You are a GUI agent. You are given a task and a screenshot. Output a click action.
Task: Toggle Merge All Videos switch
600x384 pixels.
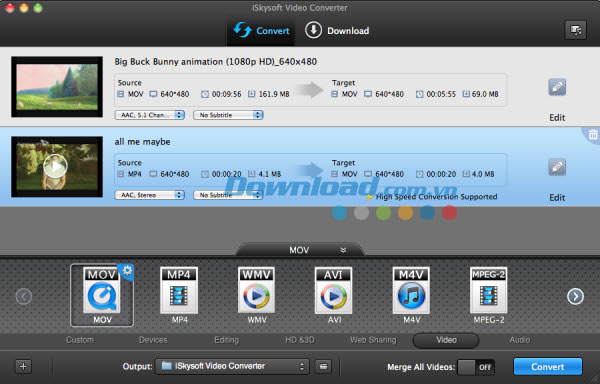pyautogui.click(x=476, y=367)
